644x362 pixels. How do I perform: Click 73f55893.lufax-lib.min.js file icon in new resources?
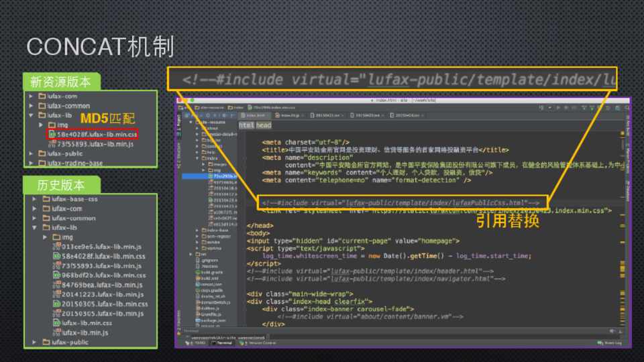point(52,143)
